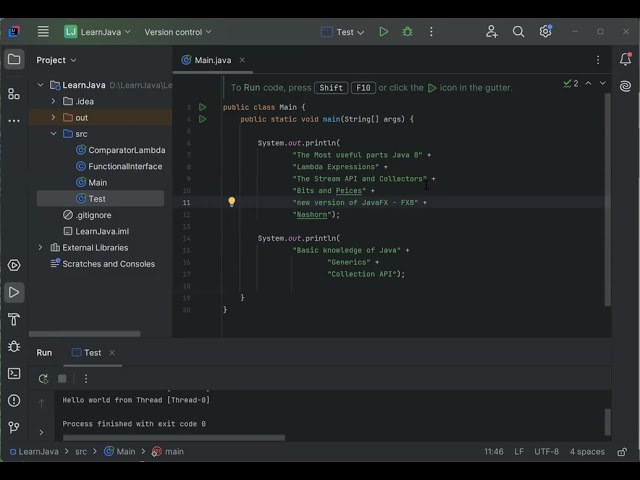Open inspections widget showing 2 typos
This screenshot has height=480, width=640.
coord(571,84)
